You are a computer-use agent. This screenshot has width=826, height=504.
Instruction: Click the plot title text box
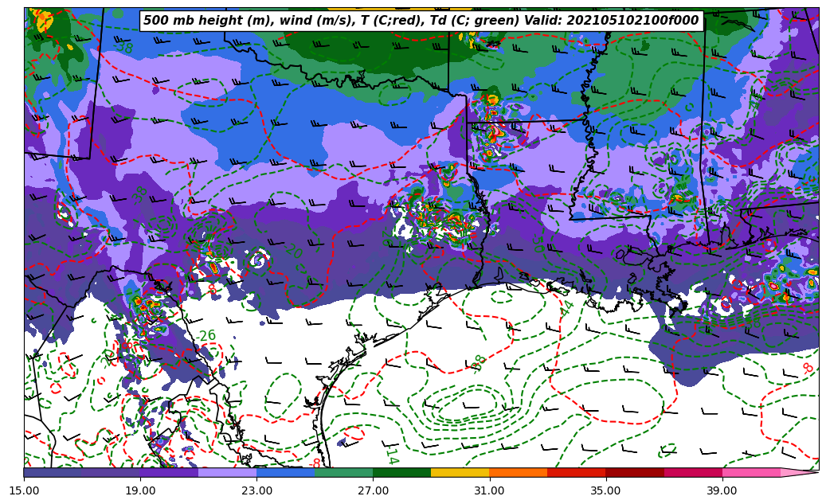(421, 21)
